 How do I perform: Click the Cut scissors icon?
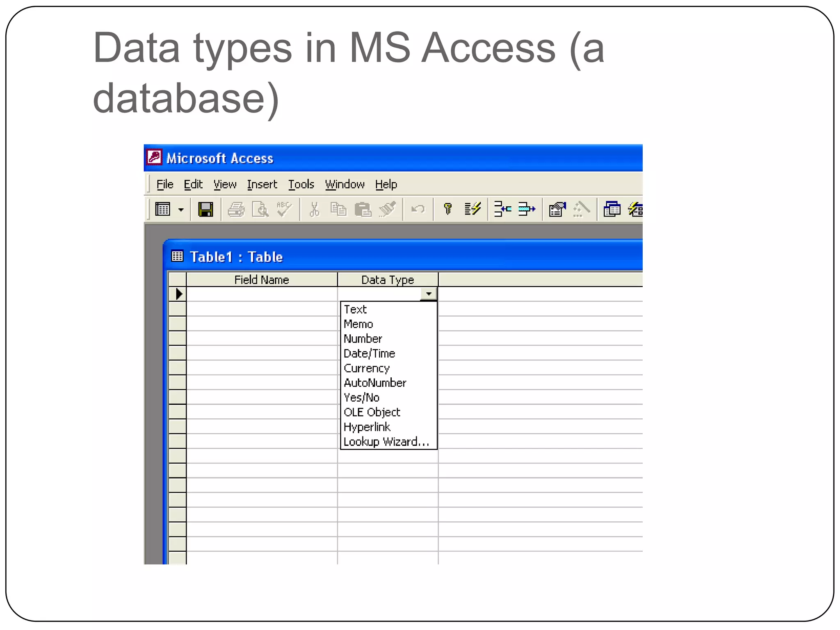(x=314, y=210)
